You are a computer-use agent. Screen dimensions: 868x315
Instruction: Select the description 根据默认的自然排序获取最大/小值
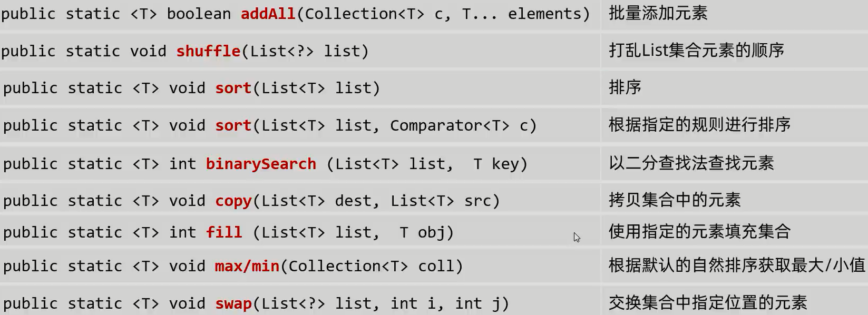click(737, 265)
